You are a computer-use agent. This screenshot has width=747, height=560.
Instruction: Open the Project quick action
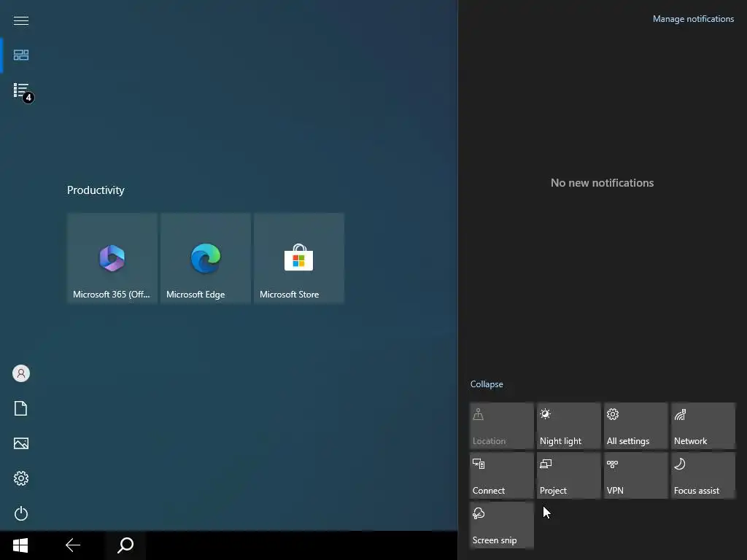click(568, 475)
